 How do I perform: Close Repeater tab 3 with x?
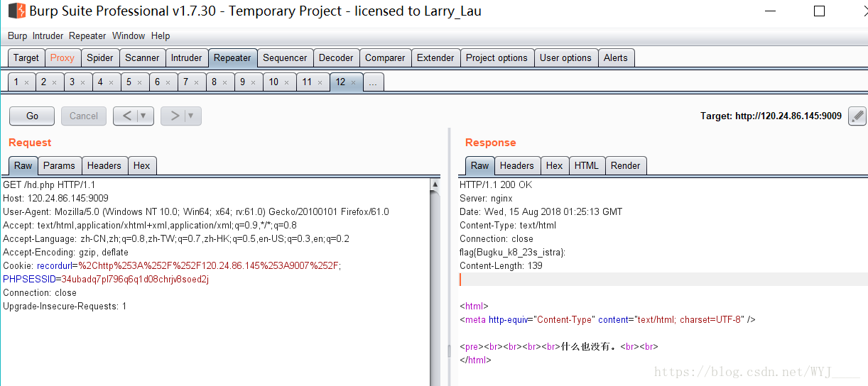[x=82, y=82]
